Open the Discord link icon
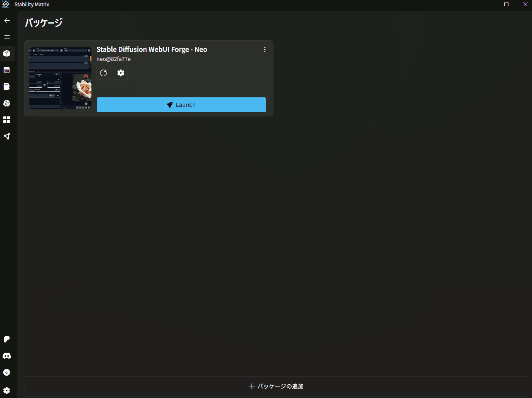 pyautogui.click(x=7, y=356)
